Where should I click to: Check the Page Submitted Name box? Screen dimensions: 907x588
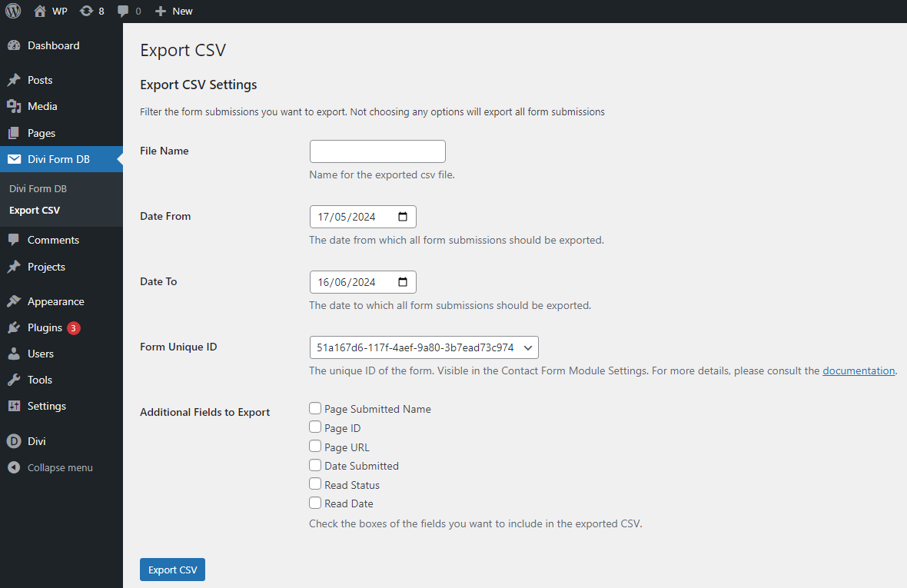[315, 409]
